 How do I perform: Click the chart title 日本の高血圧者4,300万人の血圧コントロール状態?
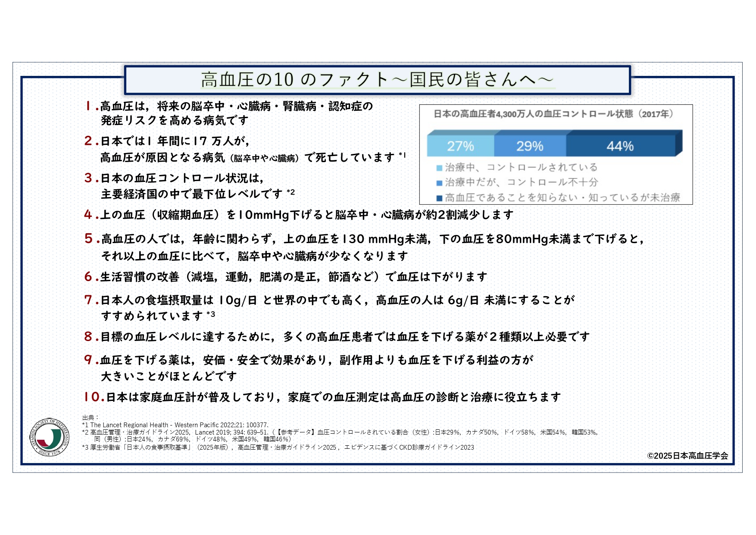coord(553,114)
